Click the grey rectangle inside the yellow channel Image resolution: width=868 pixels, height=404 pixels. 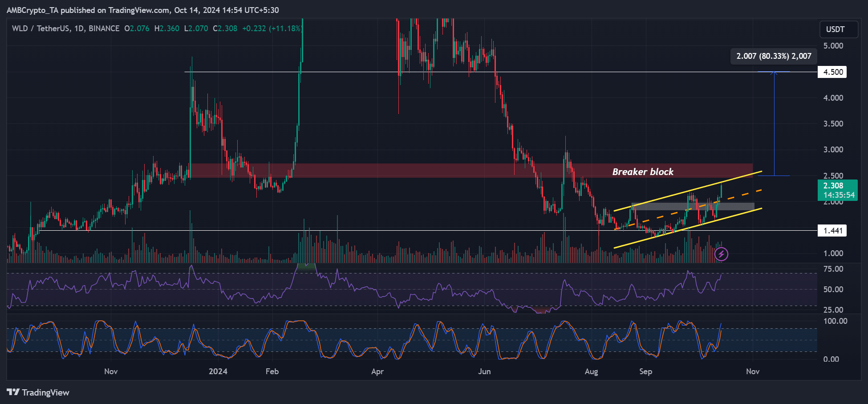[x=693, y=207]
